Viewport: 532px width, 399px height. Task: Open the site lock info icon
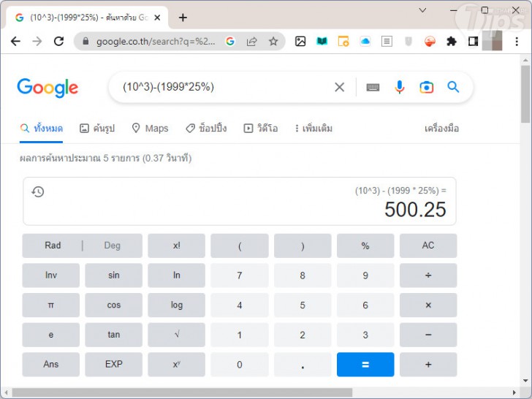[x=85, y=42]
